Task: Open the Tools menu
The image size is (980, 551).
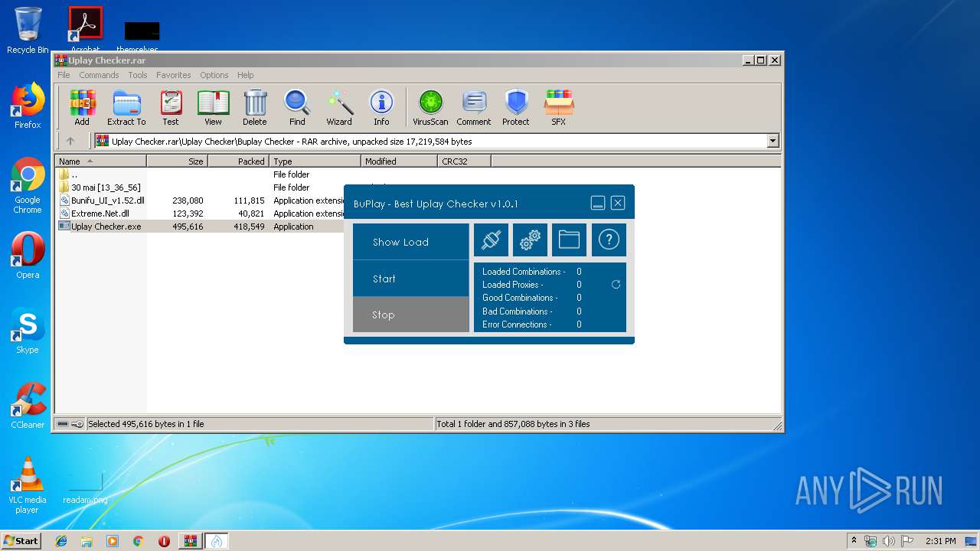Action: 138,75
